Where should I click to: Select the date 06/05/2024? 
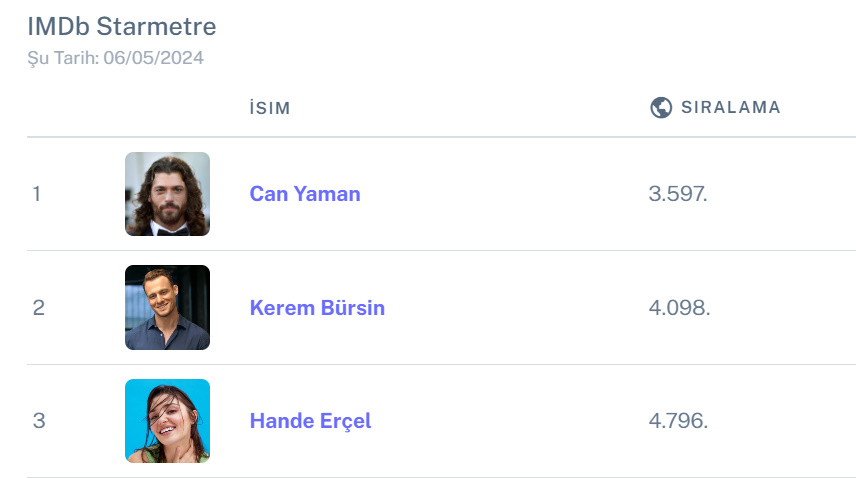tap(153, 58)
